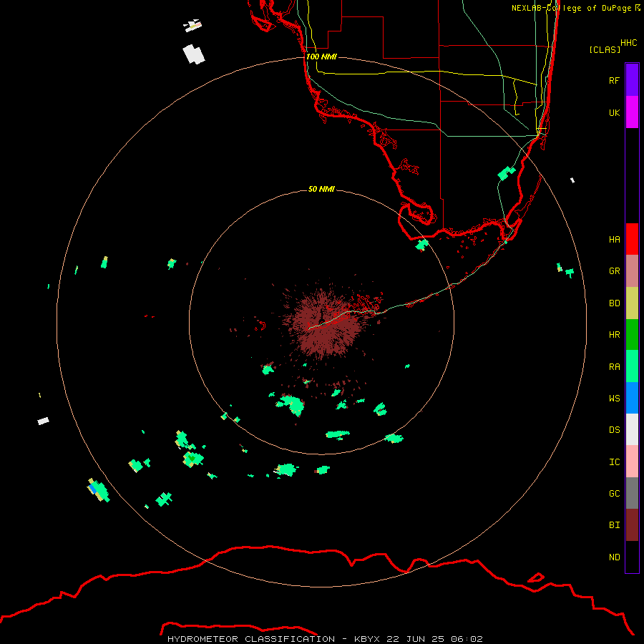Click the HR legend label
Screen dimensions: 644x644
pos(614,335)
